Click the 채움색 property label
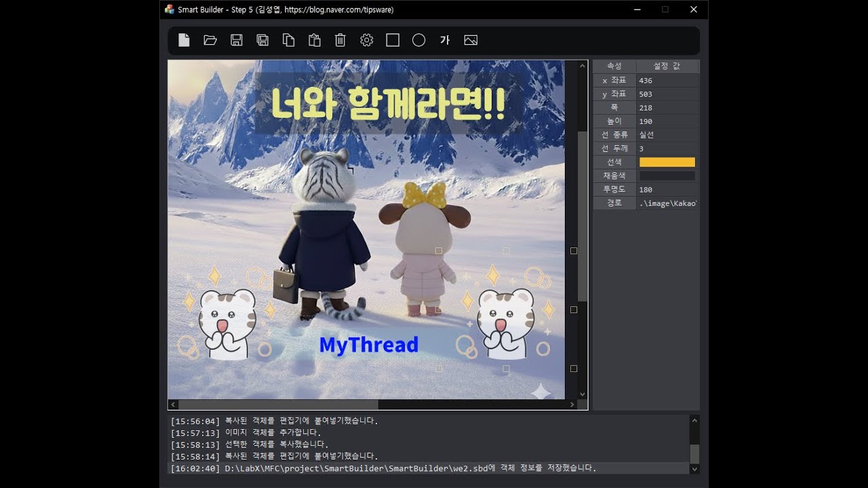Image resolution: width=868 pixels, height=488 pixels. [614, 176]
